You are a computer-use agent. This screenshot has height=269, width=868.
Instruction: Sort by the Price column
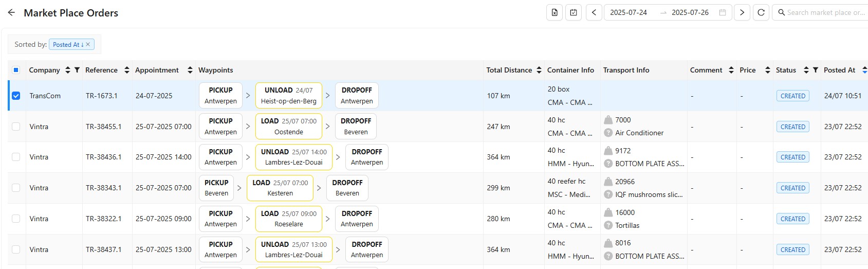[x=768, y=70]
